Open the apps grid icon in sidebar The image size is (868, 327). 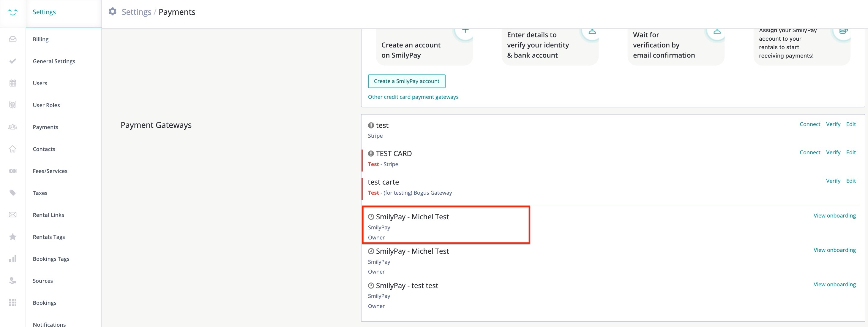[13, 302]
